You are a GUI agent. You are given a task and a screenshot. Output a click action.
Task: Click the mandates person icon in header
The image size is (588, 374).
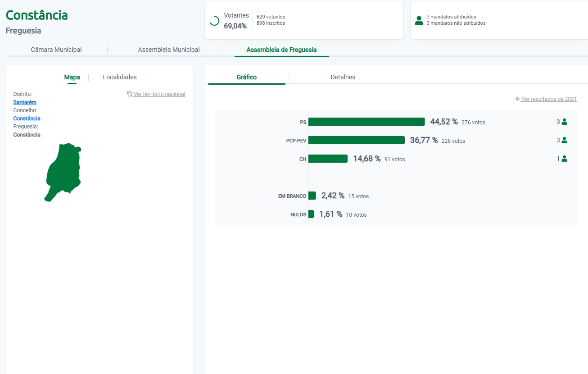click(x=419, y=20)
